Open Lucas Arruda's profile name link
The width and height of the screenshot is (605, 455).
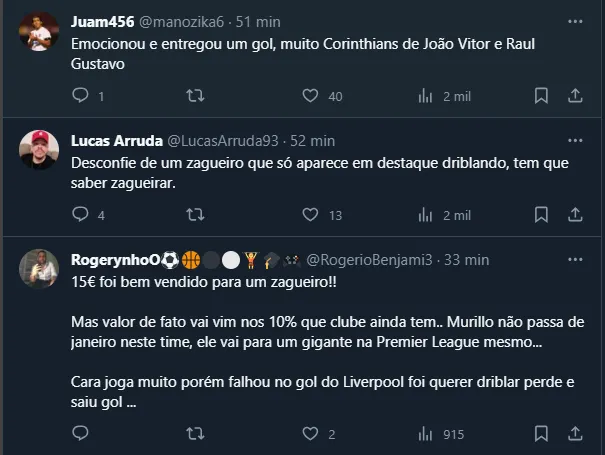(x=111, y=140)
